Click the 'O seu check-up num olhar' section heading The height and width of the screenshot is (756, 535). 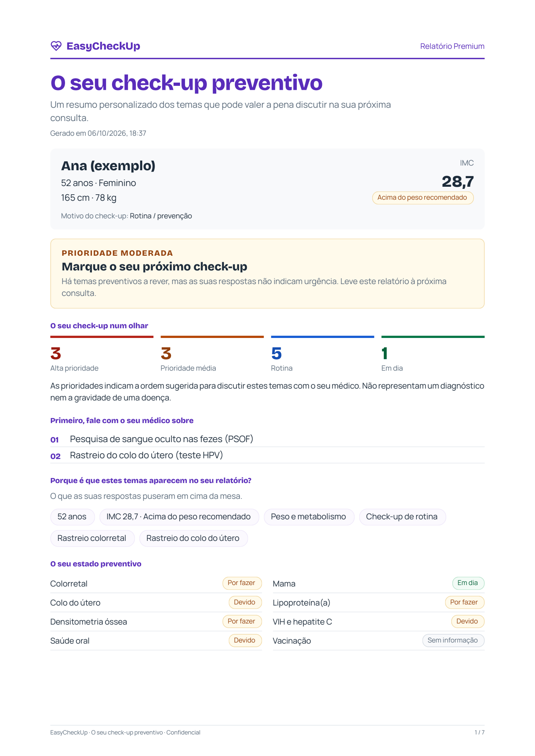pyautogui.click(x=99, y=326)
